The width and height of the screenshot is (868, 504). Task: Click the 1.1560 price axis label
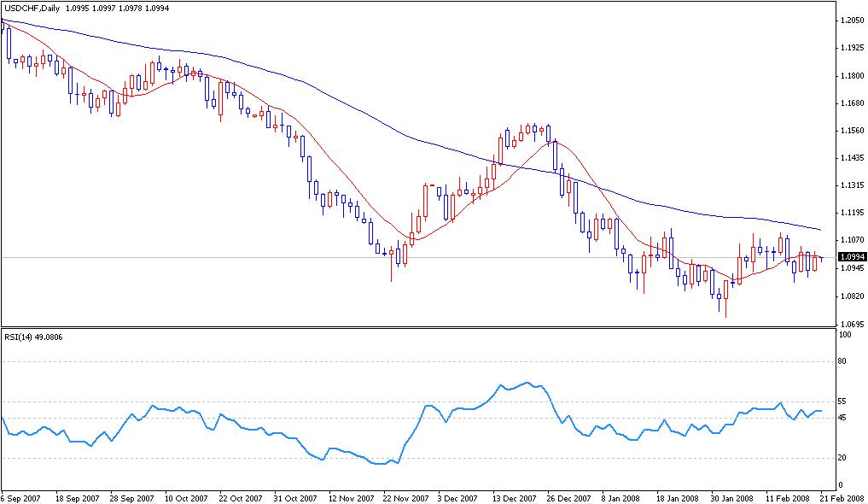tap(852, 131)
